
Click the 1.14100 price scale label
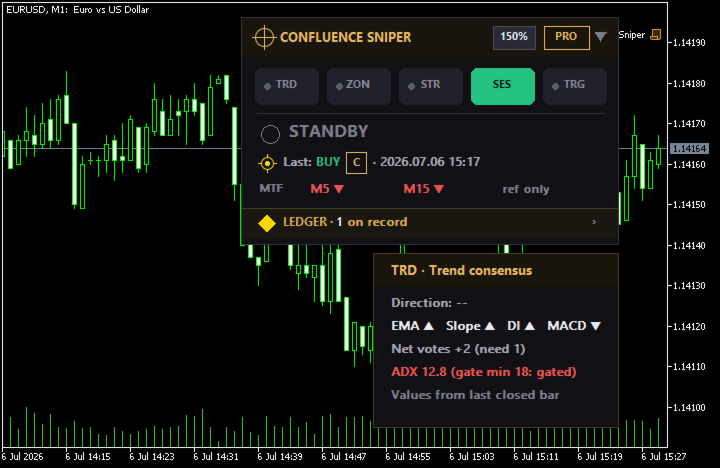pos(689,408)
